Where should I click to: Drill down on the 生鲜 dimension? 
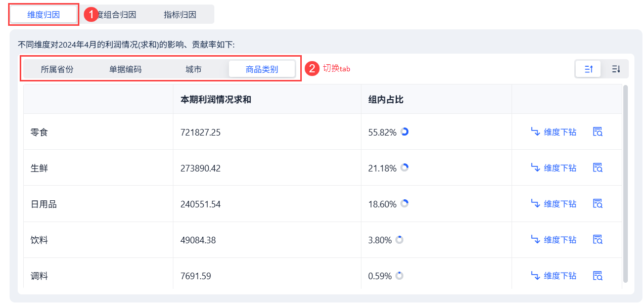pos(554,168)
